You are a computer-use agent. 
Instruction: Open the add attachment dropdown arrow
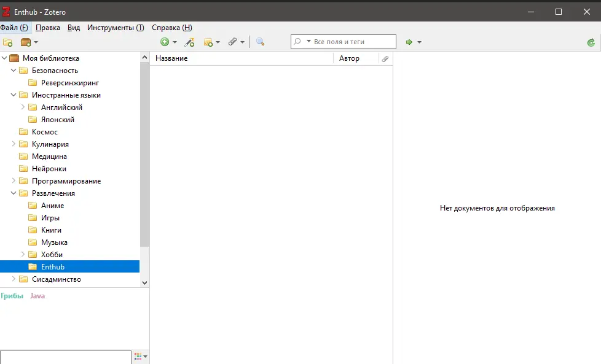[x=242, y=42]
